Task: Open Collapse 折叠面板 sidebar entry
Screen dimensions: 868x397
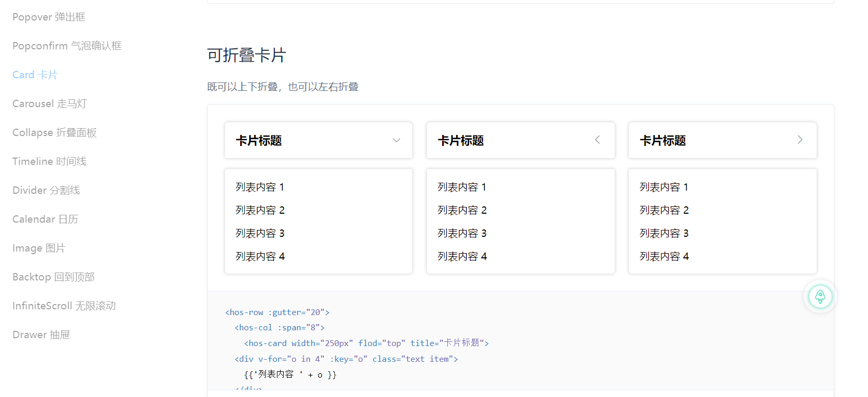Action: 55,133
